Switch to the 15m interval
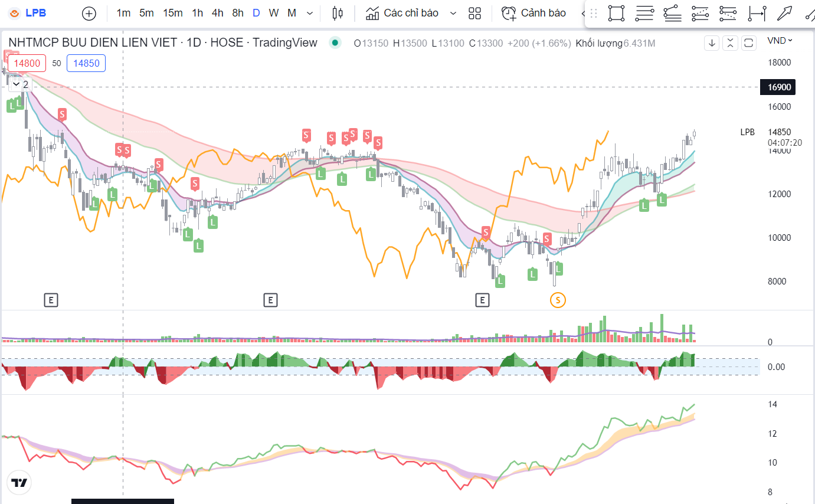 tap(173, 13)
